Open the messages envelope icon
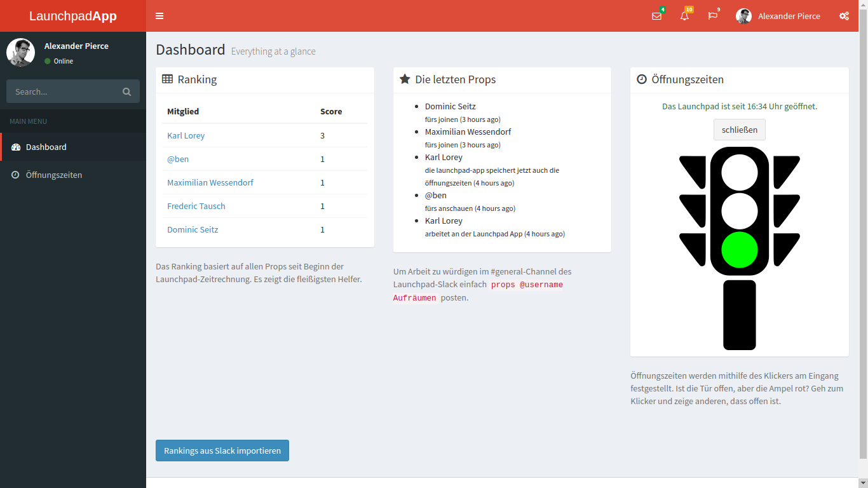This screenshot has height=488, width=868. coord(656,16)
